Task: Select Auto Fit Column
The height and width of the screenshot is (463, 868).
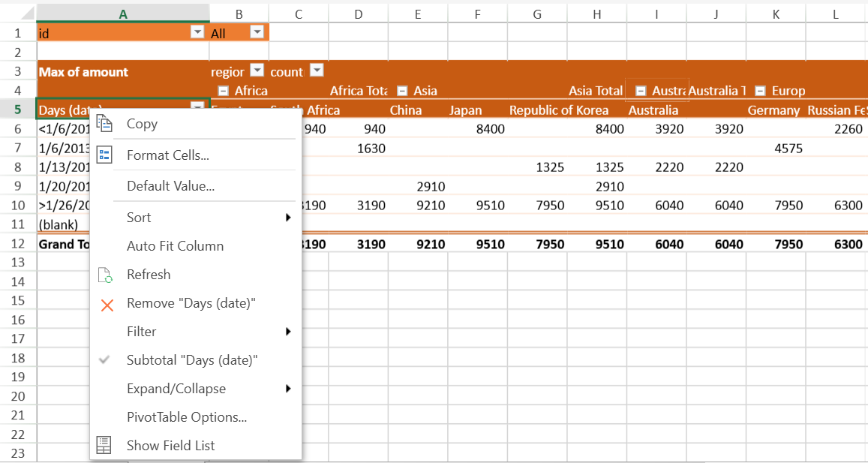Action: [x=175, y=246]
